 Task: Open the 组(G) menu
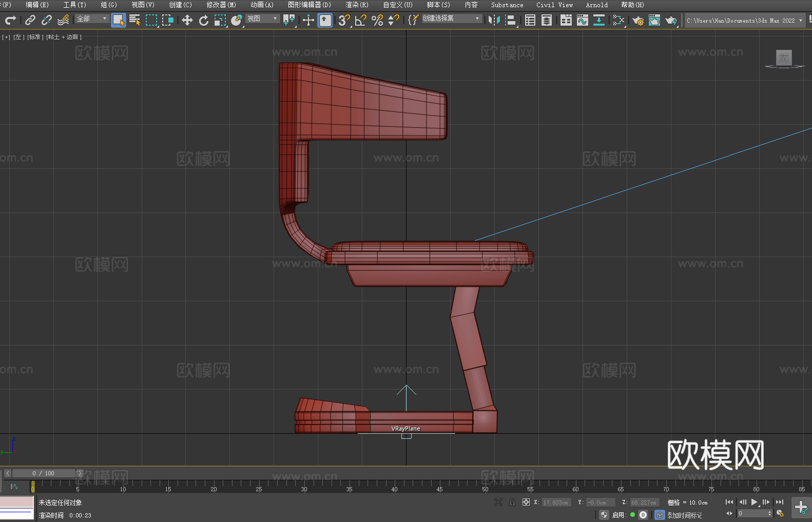[109, 5]
